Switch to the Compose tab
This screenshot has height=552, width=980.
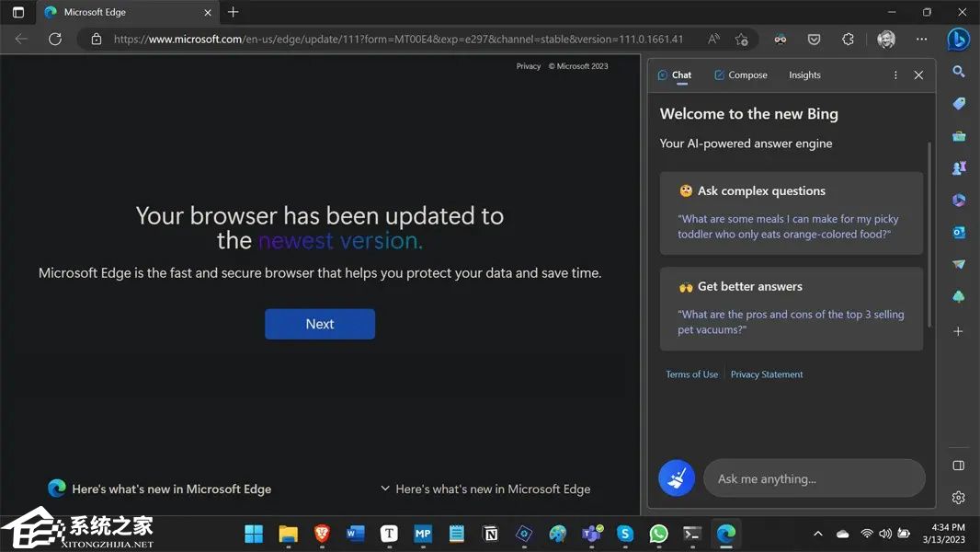tap(740, 75)
